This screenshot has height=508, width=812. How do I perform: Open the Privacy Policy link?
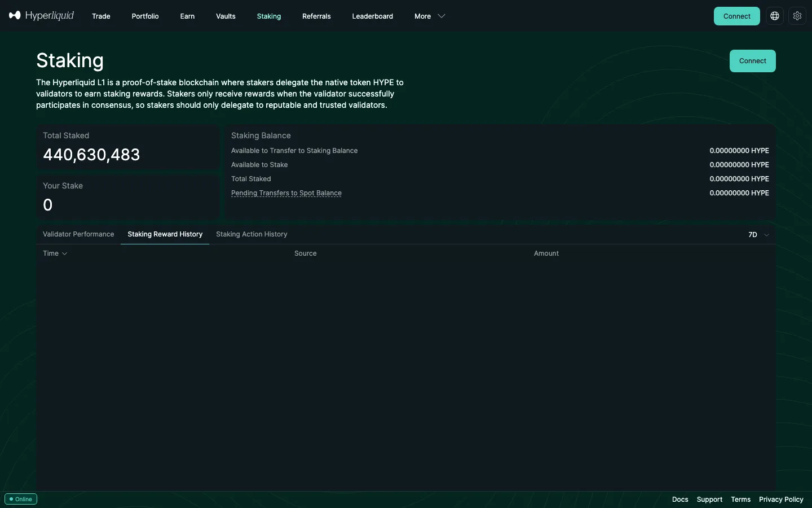point(781,500)
